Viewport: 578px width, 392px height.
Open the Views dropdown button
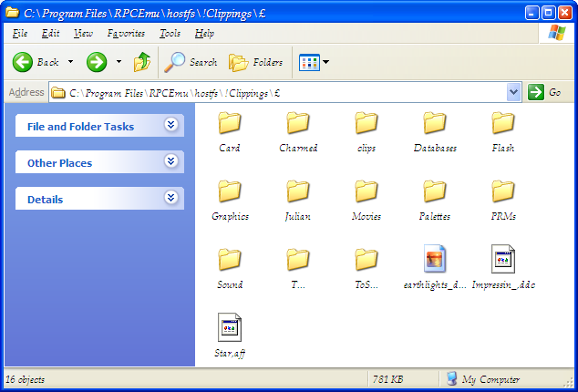(315, 62)
